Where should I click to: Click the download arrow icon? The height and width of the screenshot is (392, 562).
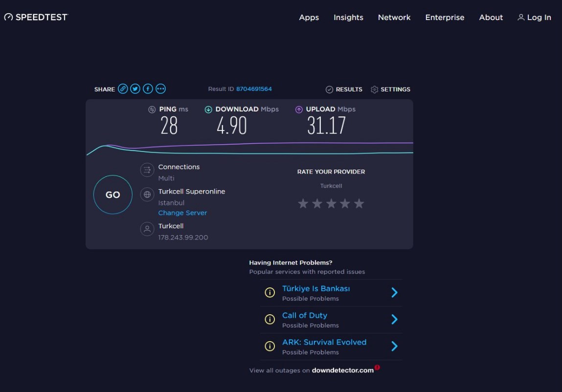coord(208,109)
